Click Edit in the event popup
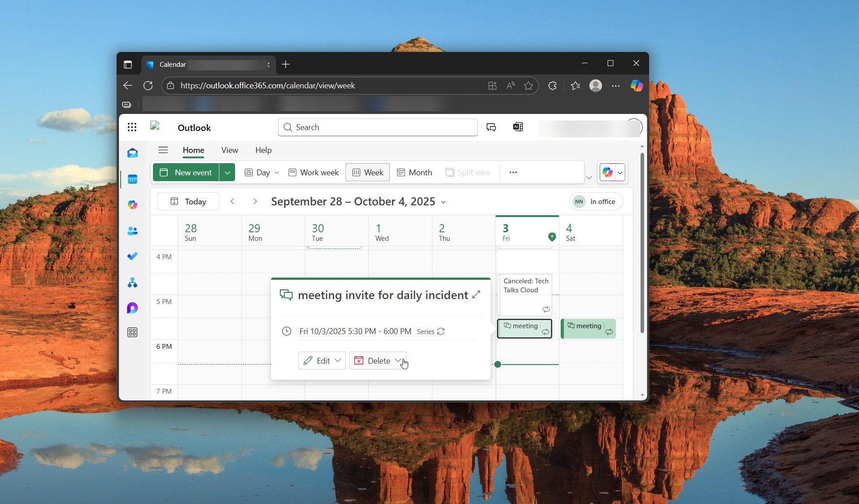The height and width of the screenshot is (504, 859). (317, 361)
